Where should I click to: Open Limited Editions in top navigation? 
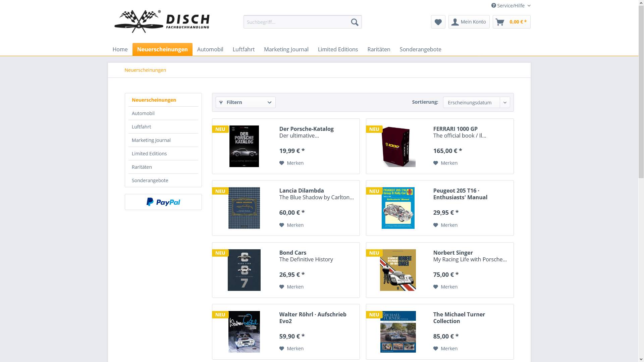338,49
